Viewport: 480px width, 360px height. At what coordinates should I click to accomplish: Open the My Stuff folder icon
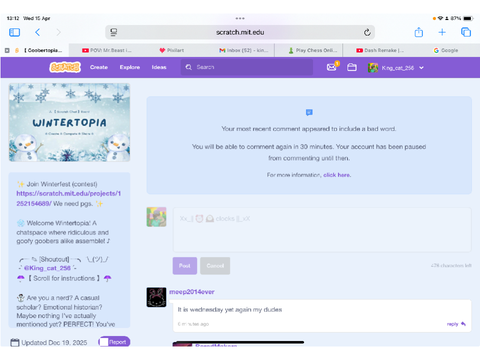tap(352, 67)
